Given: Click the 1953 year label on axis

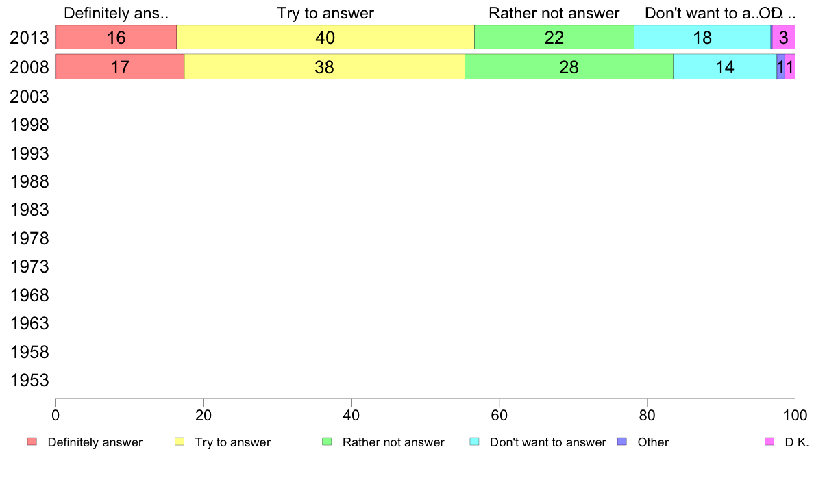Looking at the screenshot, I should pyautogui.click(x=29, y=381).
